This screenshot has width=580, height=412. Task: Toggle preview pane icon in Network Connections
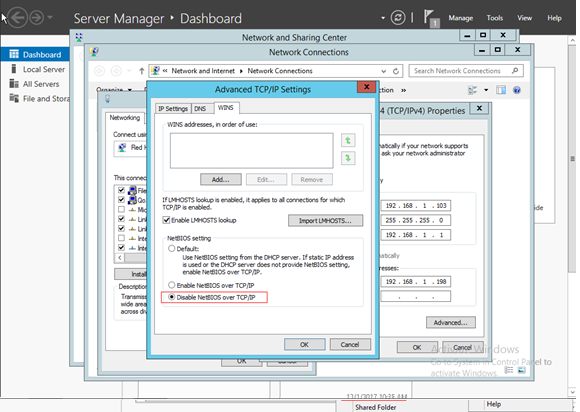click(501, 90)
